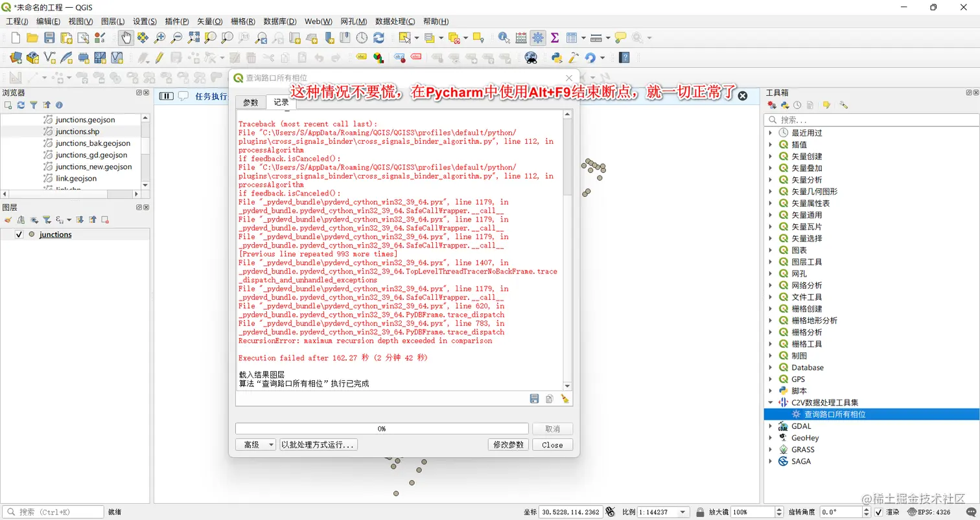
Task: Toggle map rendering checkbox in status bar
Action: 880,512
